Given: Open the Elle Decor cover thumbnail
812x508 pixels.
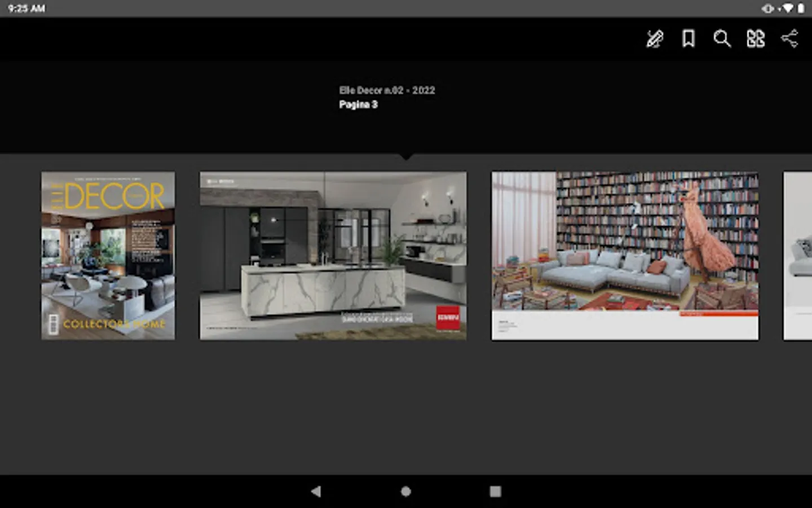Looking at the screenshot, I should click(108, 256).
